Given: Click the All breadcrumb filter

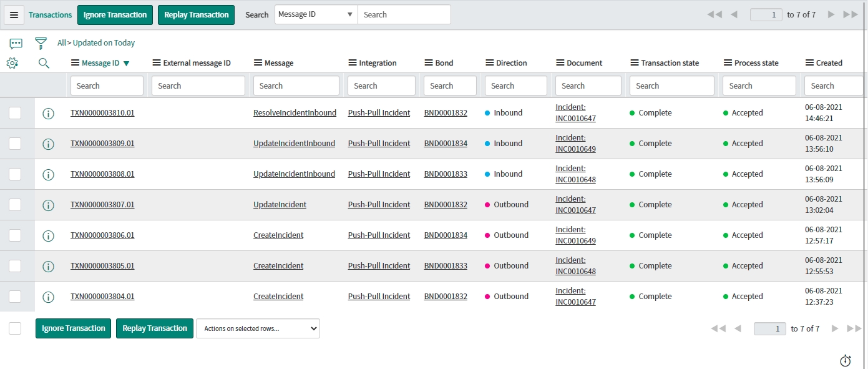Looking at the screenshot, I should click(61, 43).
